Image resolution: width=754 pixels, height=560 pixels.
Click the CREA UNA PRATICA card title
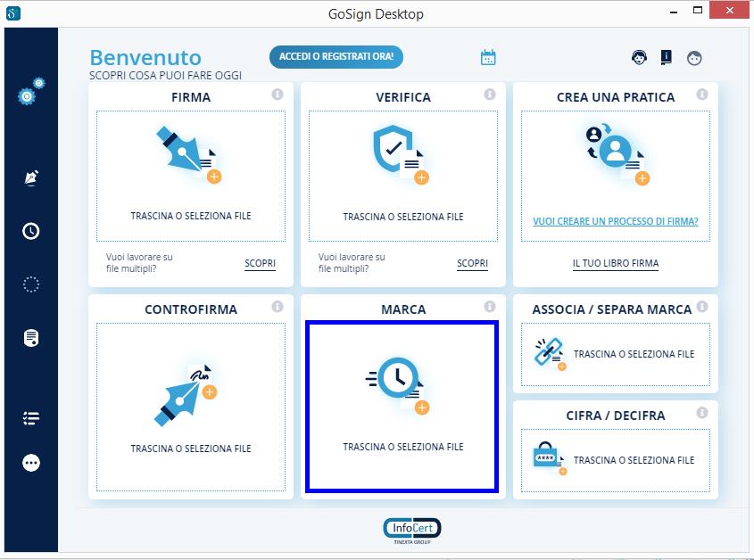(x=616, y=97)
